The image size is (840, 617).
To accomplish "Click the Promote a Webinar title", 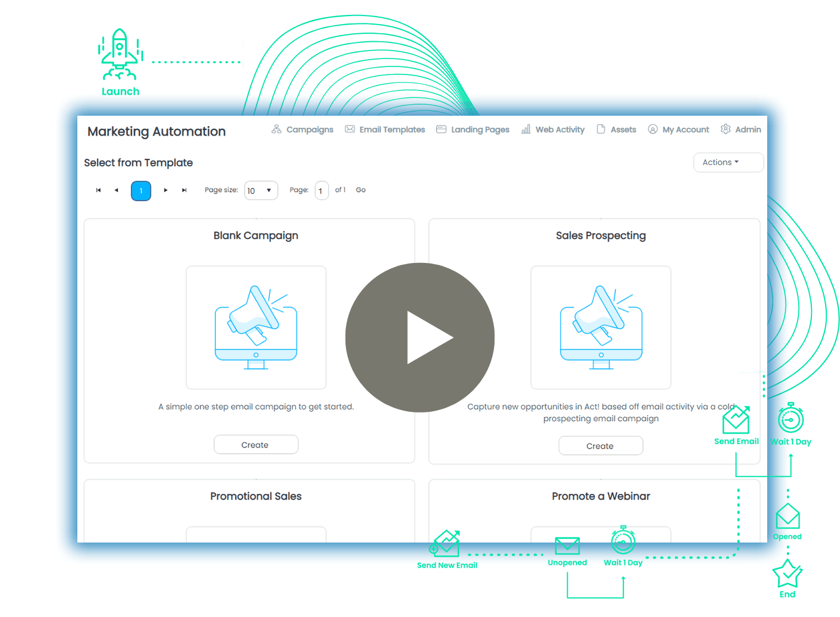I will [600, 496].
